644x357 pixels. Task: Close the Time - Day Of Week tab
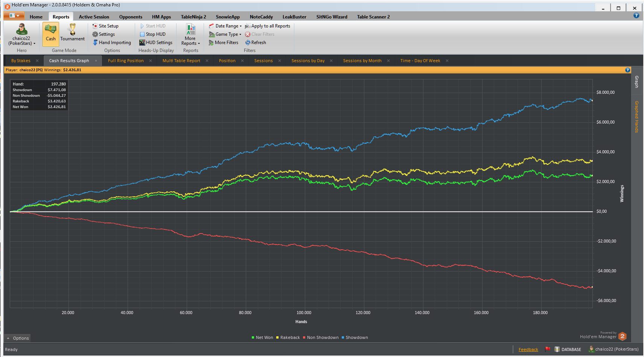coord(447,61)
